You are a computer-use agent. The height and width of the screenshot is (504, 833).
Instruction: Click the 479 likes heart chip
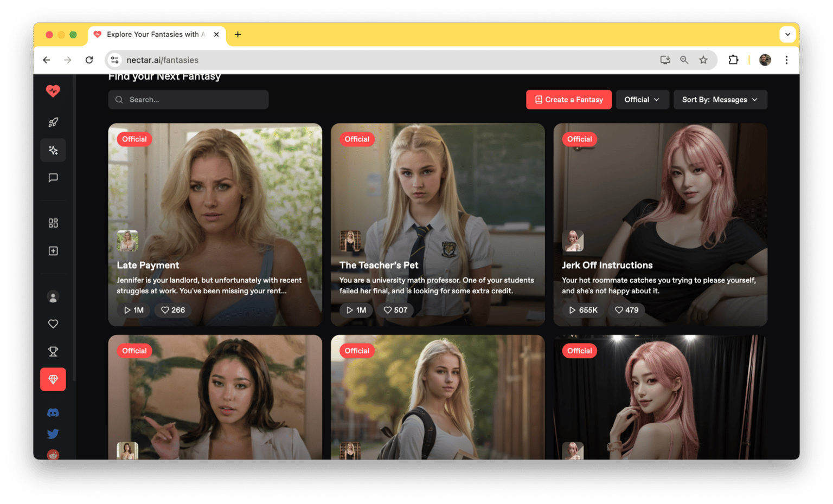(x=626, y=310)
